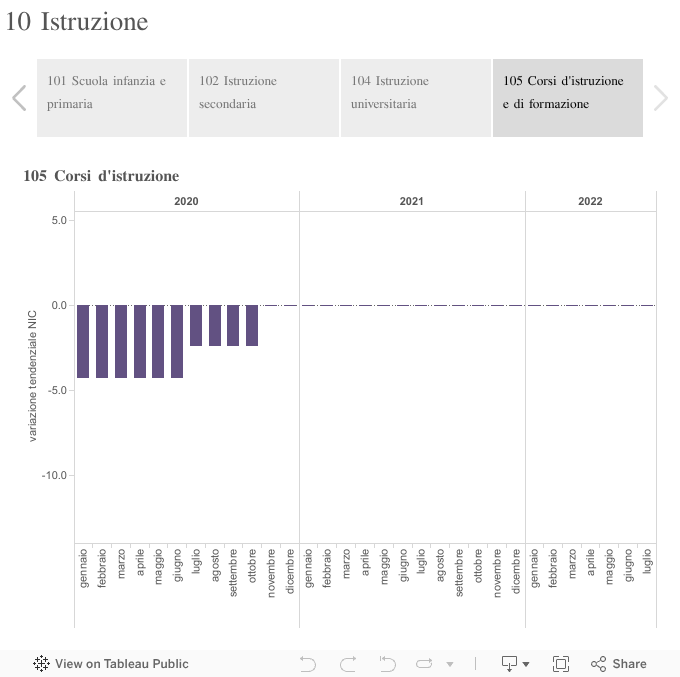The image size is (680, 677).
Task: Switch to 102 Istruzione secondaria tab
Action: pyautogui.click(x=264, y=97)
